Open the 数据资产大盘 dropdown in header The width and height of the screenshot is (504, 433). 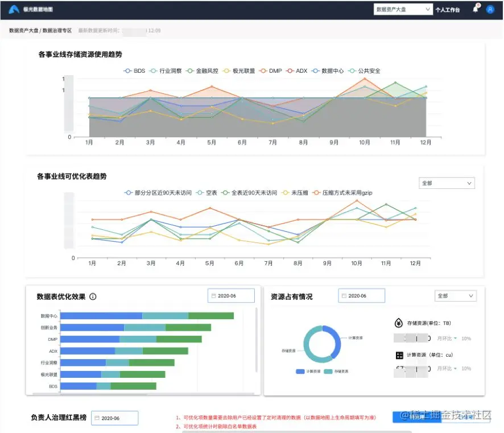tap(403, 9)
